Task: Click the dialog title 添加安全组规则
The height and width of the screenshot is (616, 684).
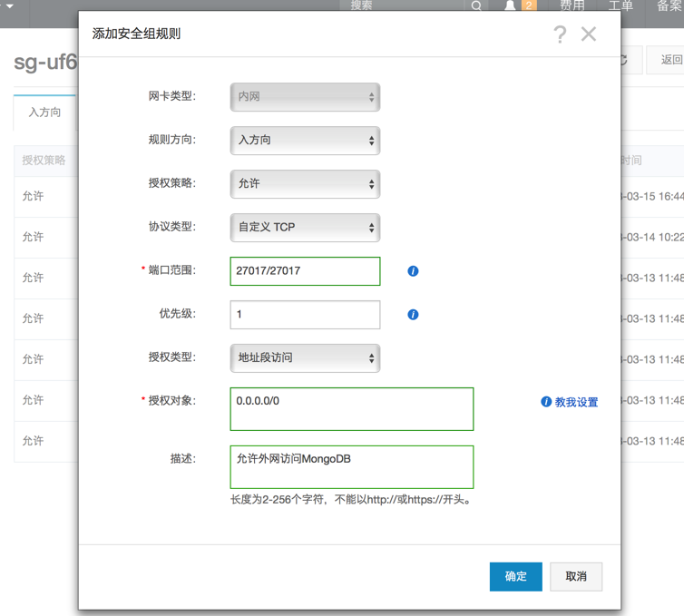Action: tap(136, 34)
